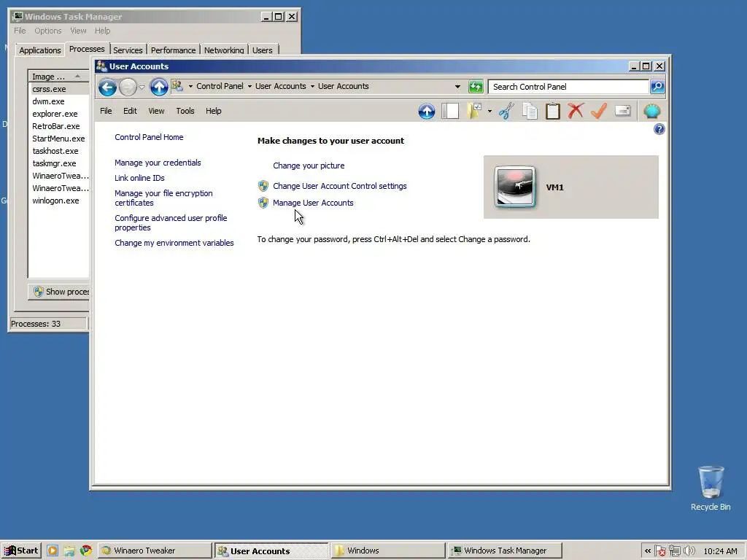
Task: Click Chrome quick launch icon on taskbar
Action: click(86, 551)
